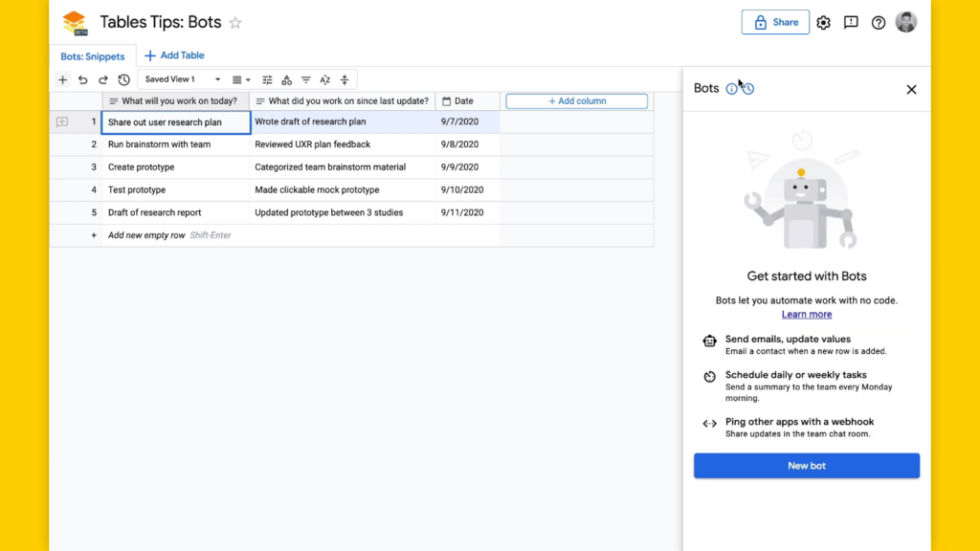Open the settings gear
Image resolution: width=980 pixels, height=551 pixels.
click(x=823, y=23)
